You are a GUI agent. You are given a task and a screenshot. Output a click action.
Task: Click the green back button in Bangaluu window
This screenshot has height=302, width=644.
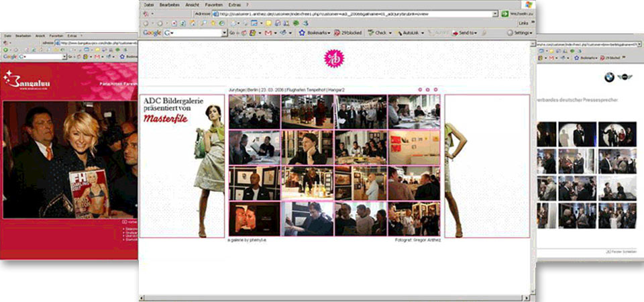pos(5,50)
